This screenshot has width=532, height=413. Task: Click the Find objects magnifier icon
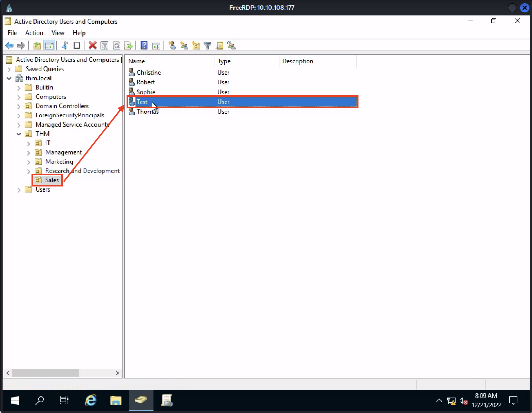(x=219, y=45)
